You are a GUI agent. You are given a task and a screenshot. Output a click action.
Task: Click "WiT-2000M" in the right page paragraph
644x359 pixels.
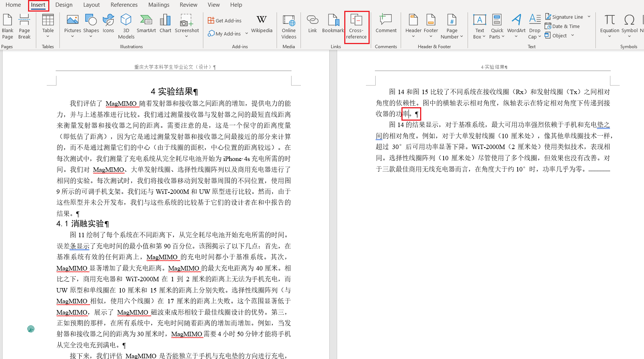click(x=488, y=147)
